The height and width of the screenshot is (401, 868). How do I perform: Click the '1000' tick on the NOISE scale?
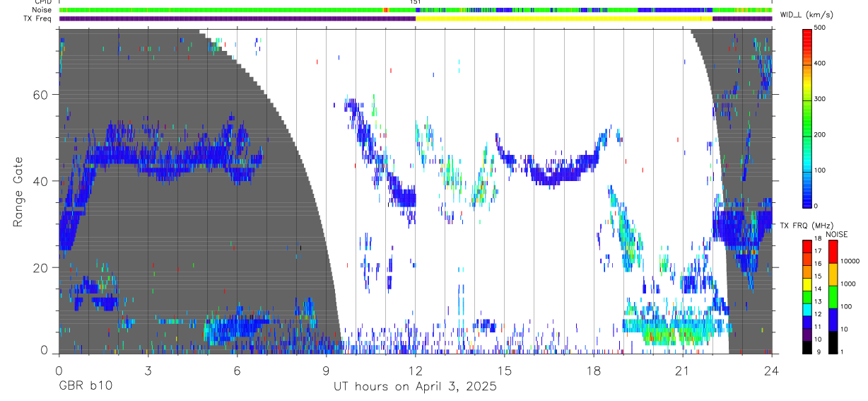(x=848, y=284)
